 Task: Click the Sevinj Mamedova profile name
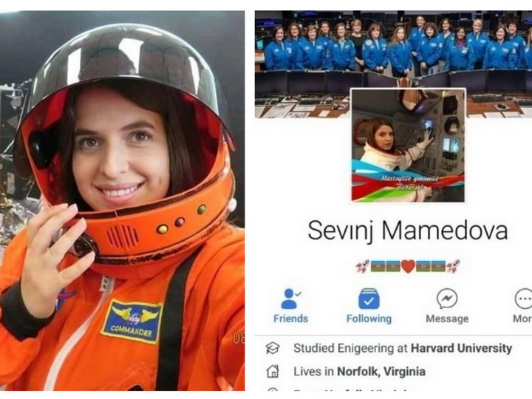[x=408, y=231]
